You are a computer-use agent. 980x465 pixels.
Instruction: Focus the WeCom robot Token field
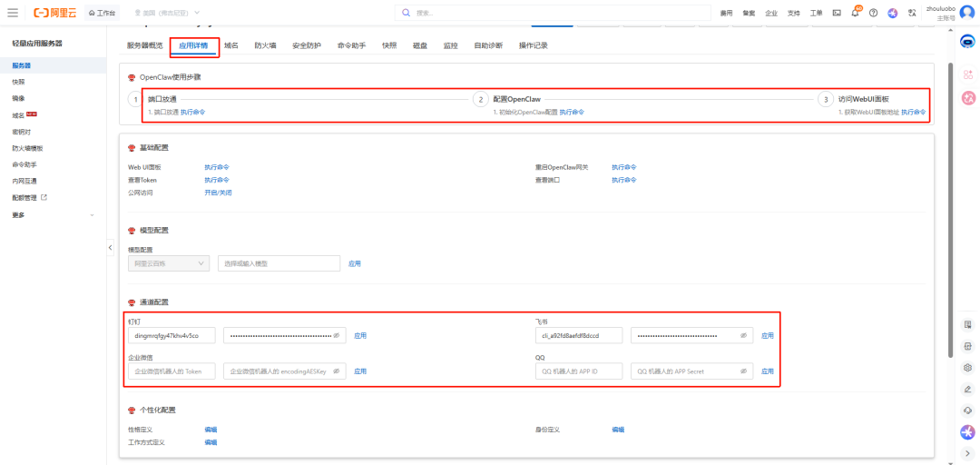pos(171,371)
